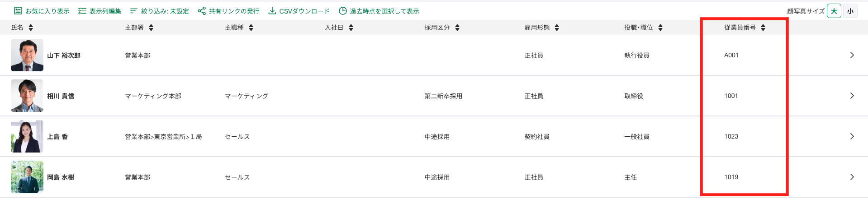Image resolution: width=868 pixels, height=199 pixels.
Task: Open 上島 香 row chevron
Action: tap(852, 136)
